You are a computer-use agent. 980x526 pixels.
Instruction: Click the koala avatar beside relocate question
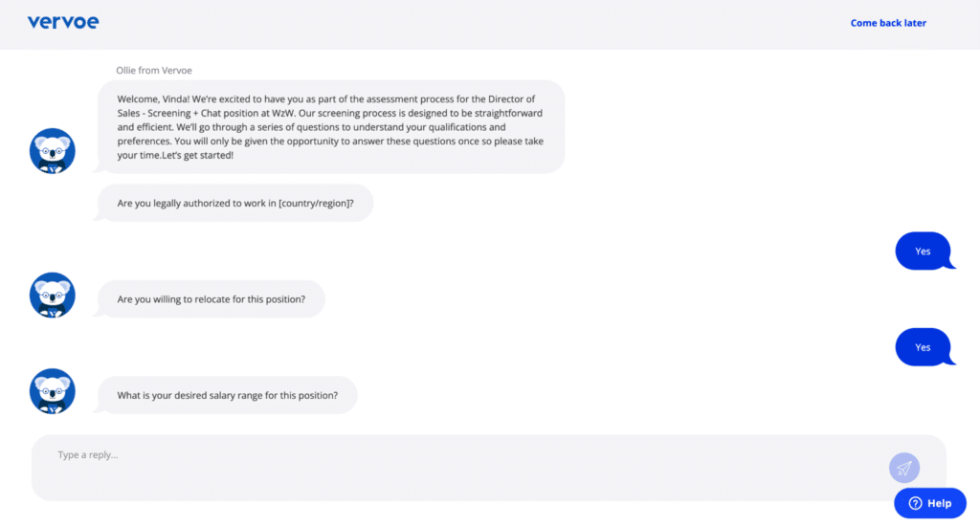[x=53, y=295]
